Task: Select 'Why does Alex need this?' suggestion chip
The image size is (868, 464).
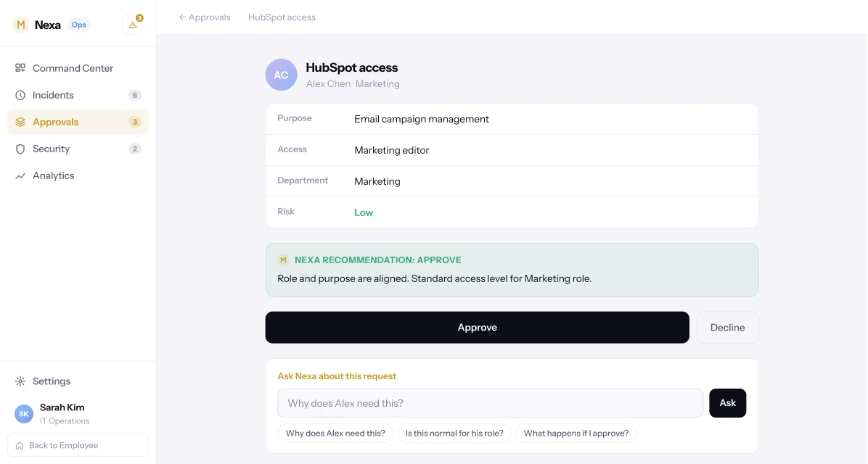Action: 335,433
